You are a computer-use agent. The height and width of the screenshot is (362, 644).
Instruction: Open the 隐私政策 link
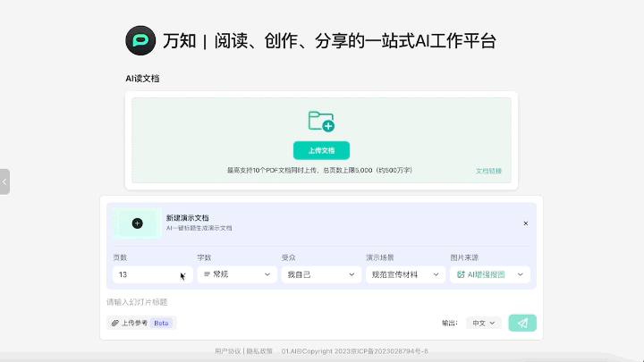point(259,351)
